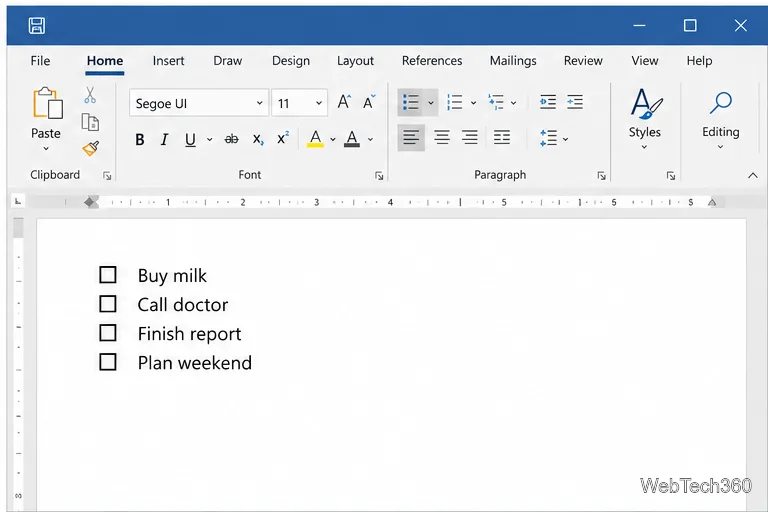Open the Styles pane launcher

pos(671,176)
